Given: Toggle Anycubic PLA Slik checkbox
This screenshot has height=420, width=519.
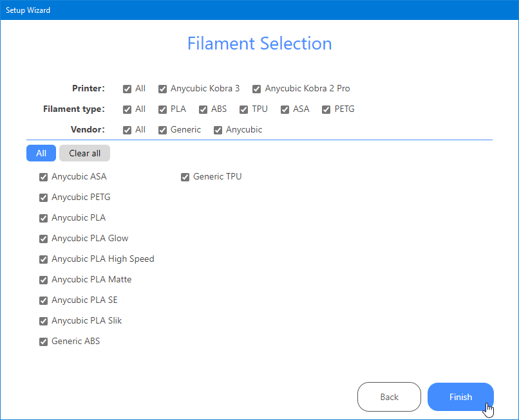Looking at the screenshot, I should pos(44,321).
